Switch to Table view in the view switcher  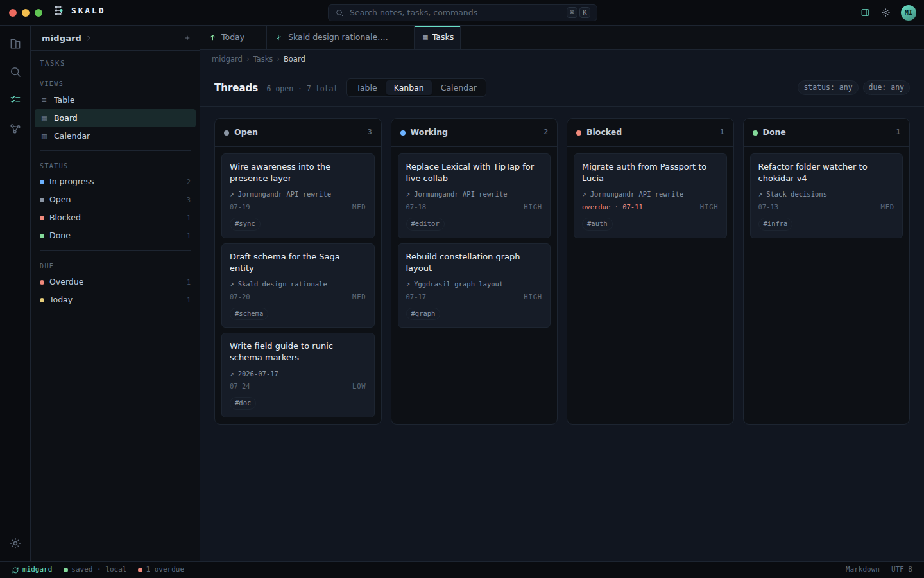[366, 87]
